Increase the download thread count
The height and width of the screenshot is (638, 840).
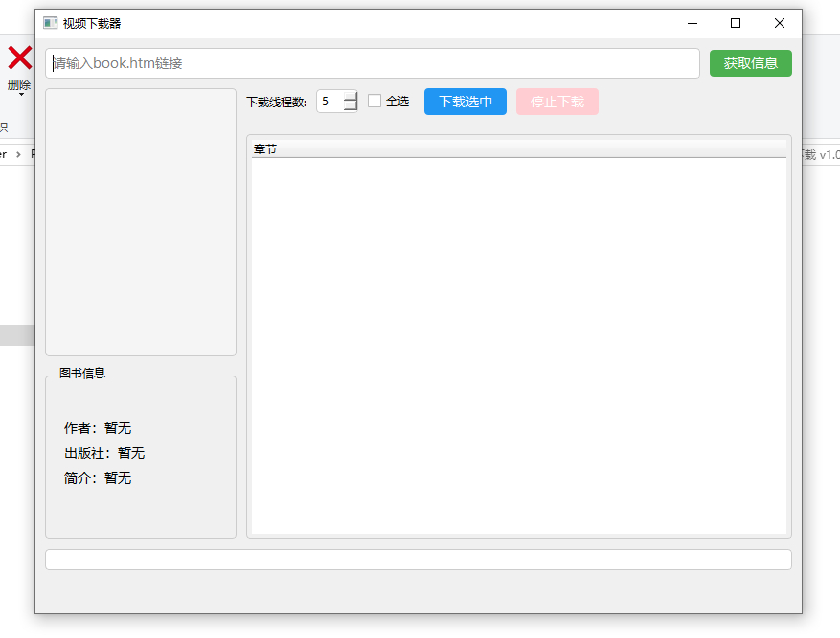coord(351,96)
